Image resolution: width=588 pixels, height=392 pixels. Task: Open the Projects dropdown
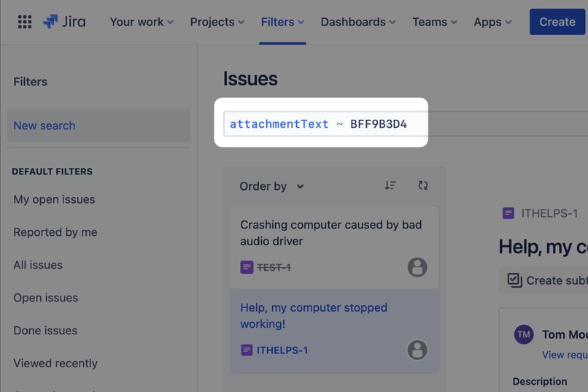[217, 22]
